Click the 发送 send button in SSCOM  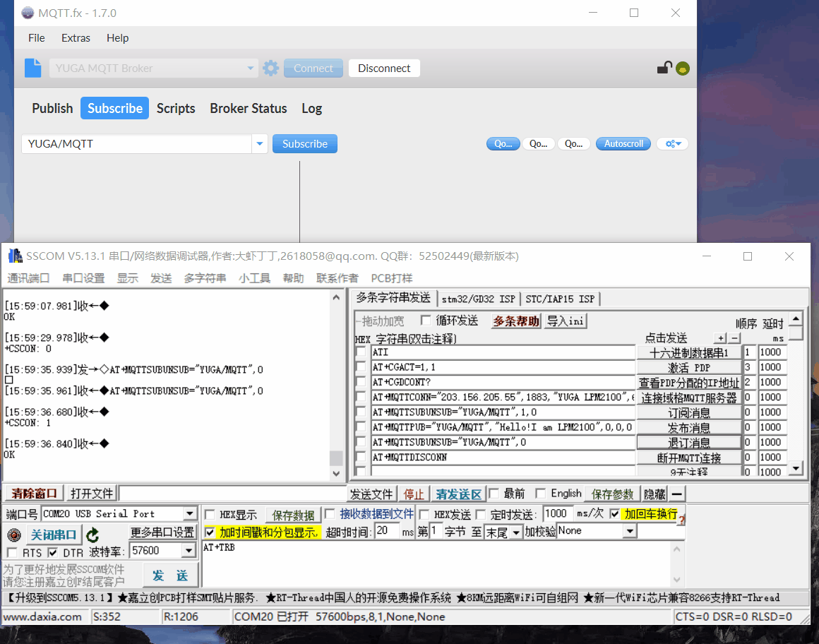click(170, 575)
